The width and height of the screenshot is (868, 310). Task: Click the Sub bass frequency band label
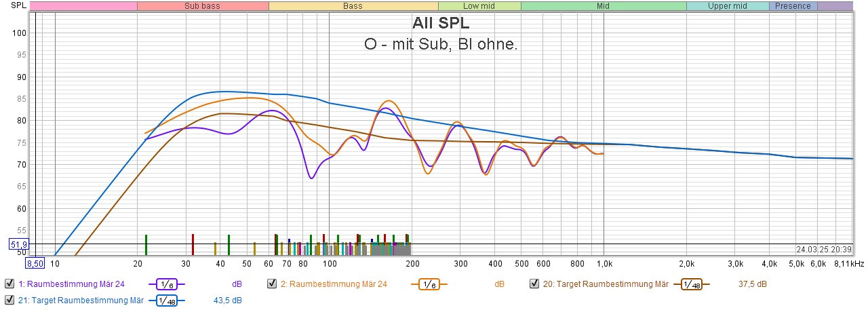click(203, 6)
